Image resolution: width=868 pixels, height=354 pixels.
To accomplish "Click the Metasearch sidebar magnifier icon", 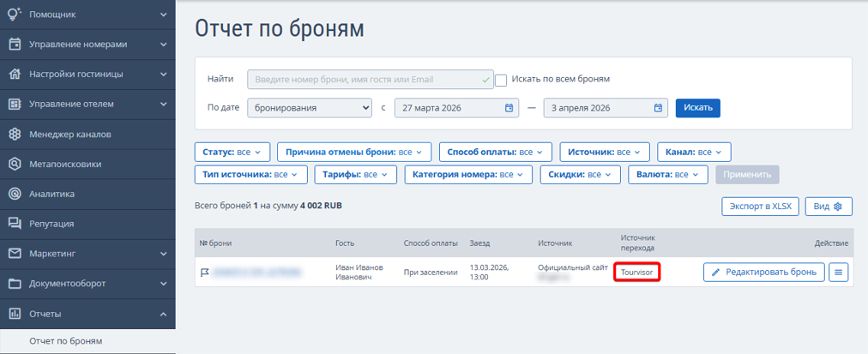I will click(x=15, y=165).
